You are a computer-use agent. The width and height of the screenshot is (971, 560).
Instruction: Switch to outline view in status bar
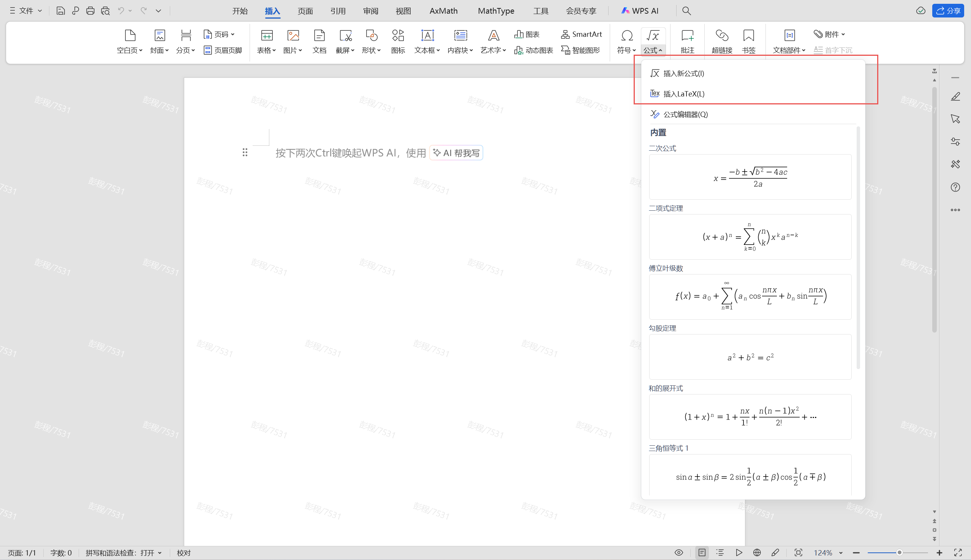(720, 553)
